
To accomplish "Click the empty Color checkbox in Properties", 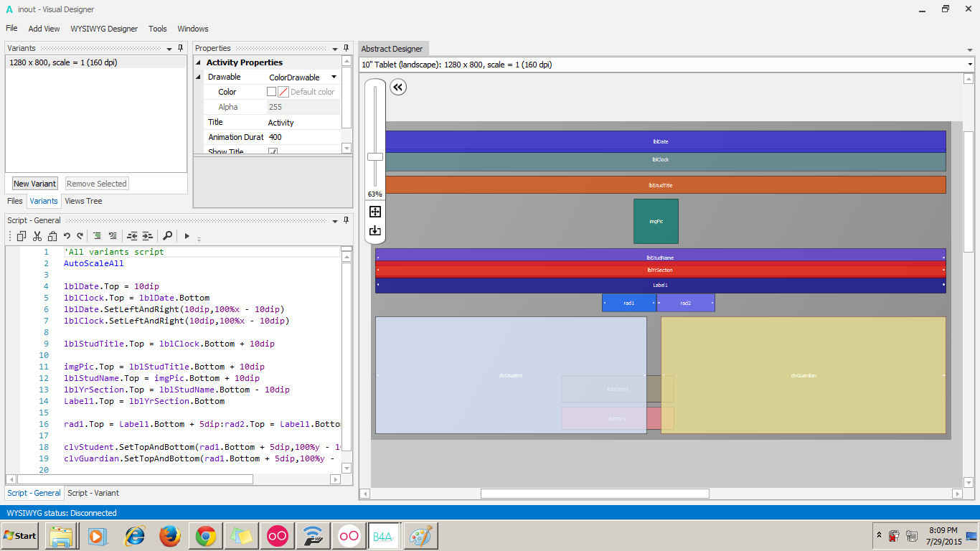I will [271, 92].
